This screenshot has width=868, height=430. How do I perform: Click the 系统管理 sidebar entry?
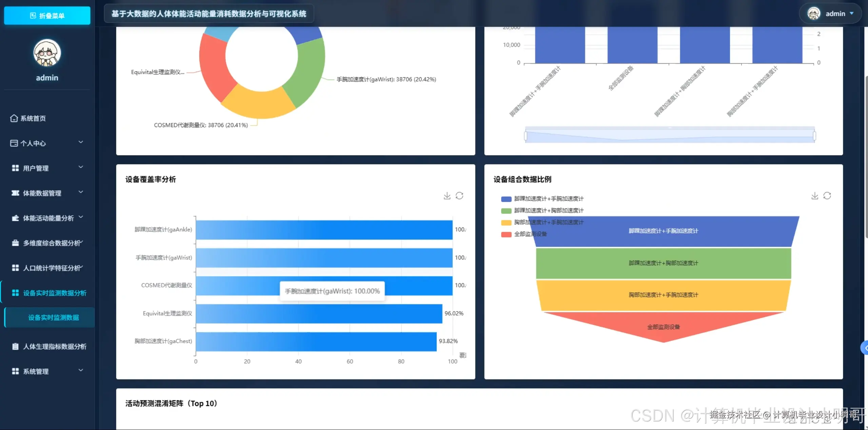pyautogui.click(x=36, y=371)
